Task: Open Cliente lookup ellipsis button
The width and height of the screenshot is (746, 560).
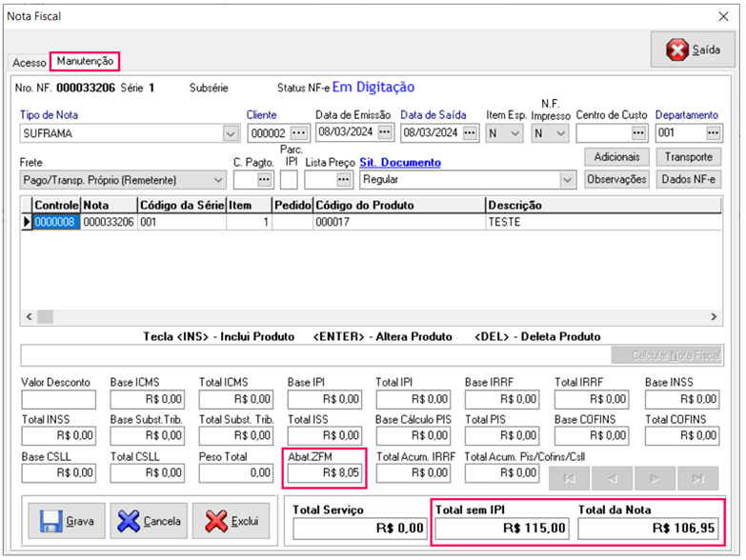Action: pos(299,132)
